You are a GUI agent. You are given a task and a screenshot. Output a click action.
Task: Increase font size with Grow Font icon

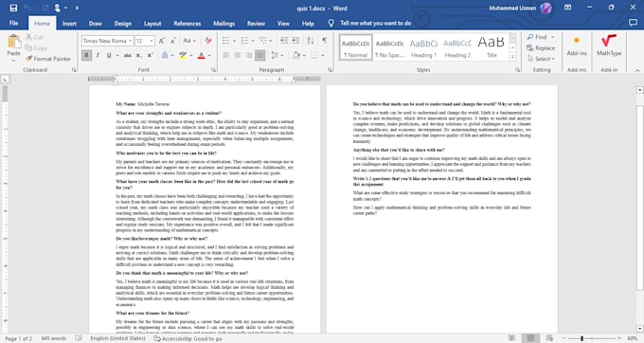coord(162,41)
